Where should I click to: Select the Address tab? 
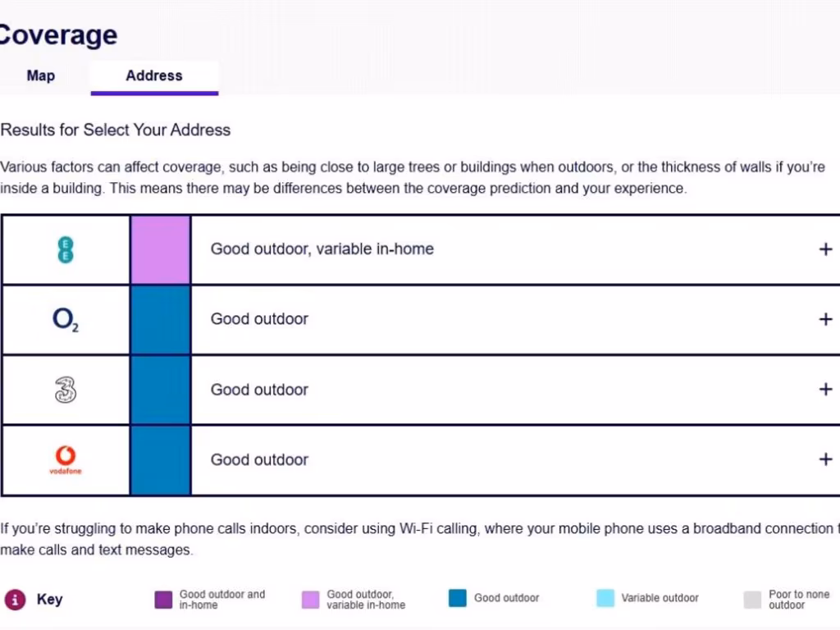point(154,76)
